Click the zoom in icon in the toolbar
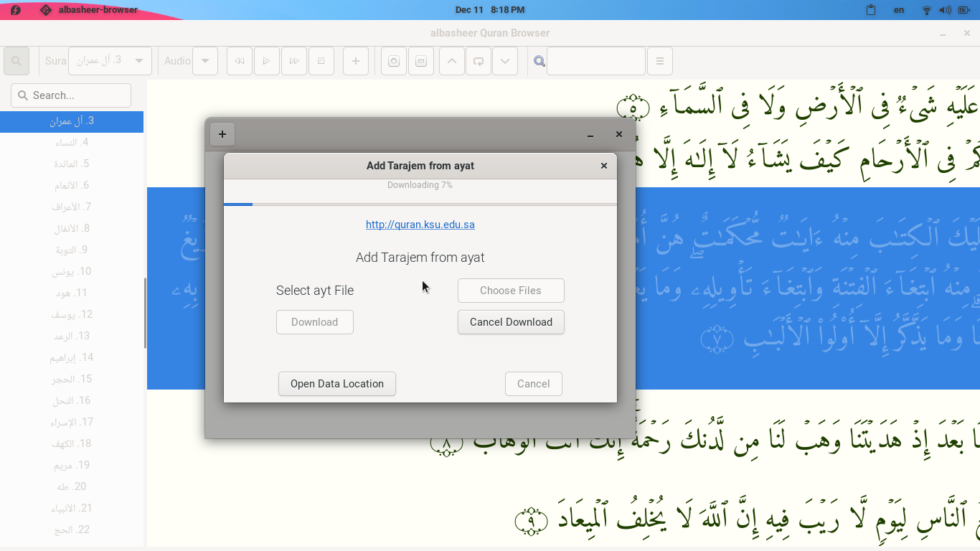 coord(394,61)
